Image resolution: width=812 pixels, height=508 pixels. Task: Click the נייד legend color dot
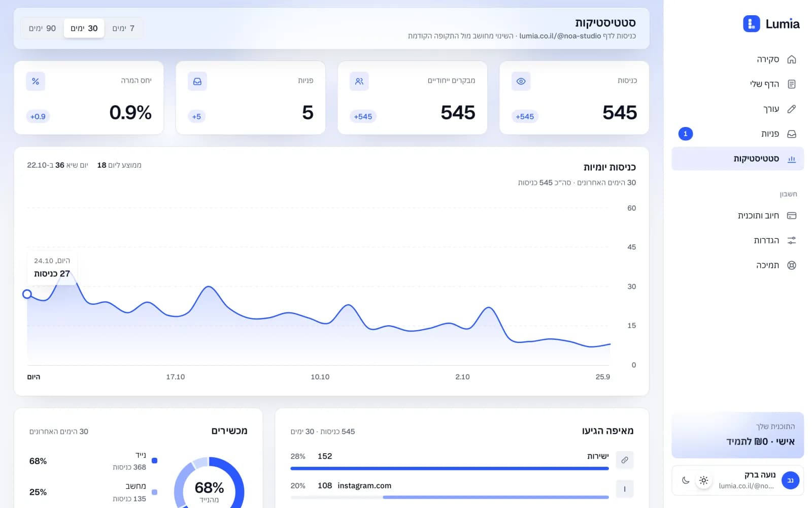(155, 461)
